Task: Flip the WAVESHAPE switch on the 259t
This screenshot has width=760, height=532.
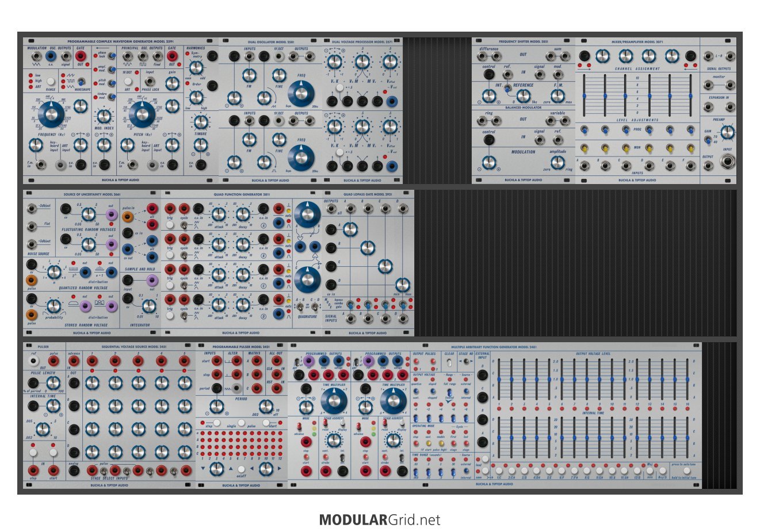Action: click(81, 82)
